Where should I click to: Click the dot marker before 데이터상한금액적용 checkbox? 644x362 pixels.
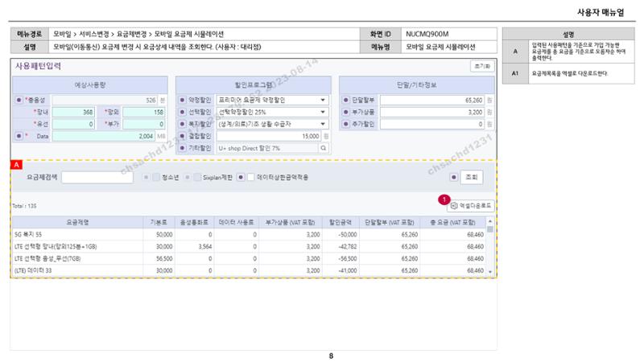point(241,177)
